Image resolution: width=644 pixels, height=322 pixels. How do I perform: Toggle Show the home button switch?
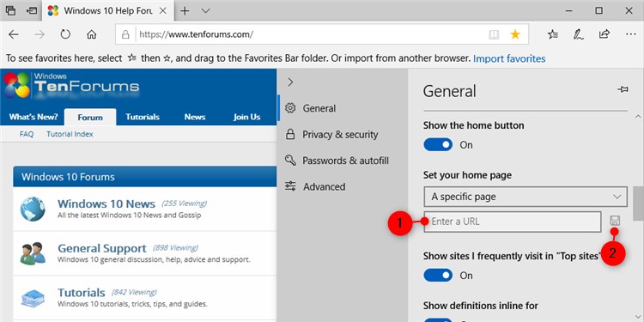tap(438, 144)
